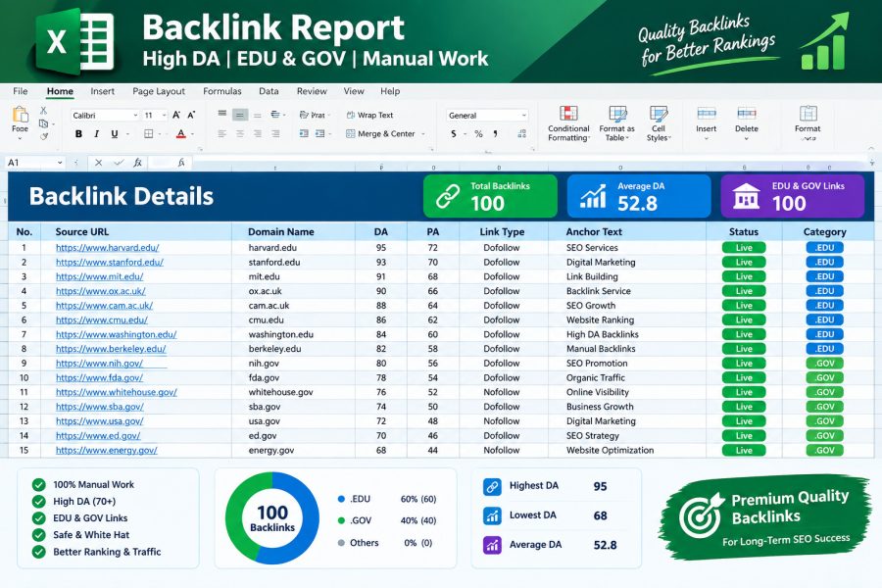882x588 pixels.
Task: Click the center text icon
Action: coord(240,134)
